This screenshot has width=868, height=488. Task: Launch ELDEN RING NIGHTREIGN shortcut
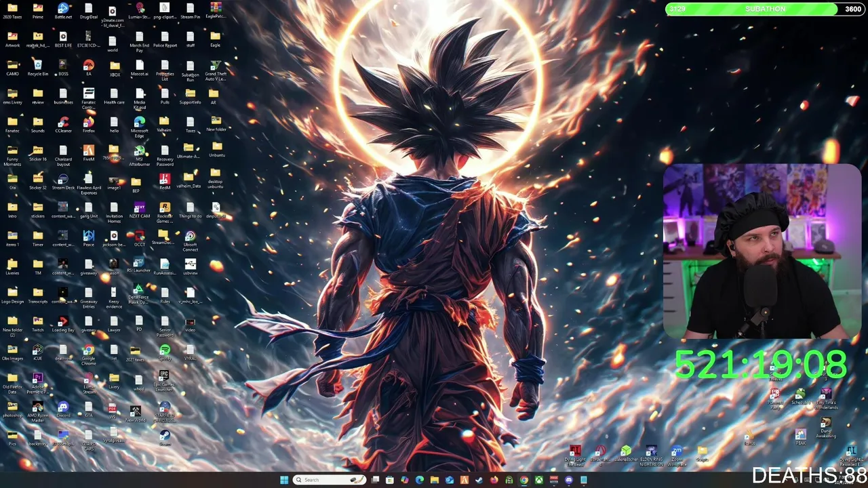(x=651, y=456)
